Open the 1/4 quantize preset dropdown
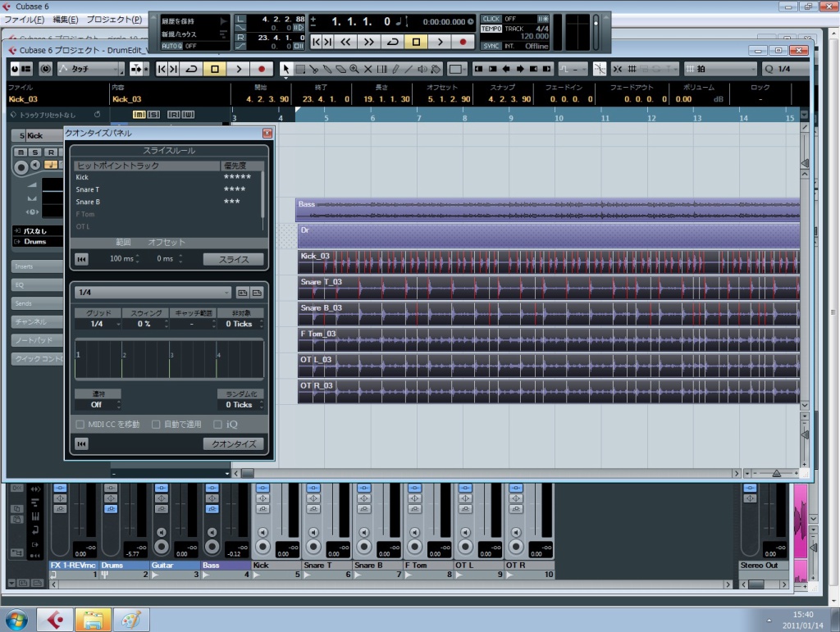 click(153, 292)
